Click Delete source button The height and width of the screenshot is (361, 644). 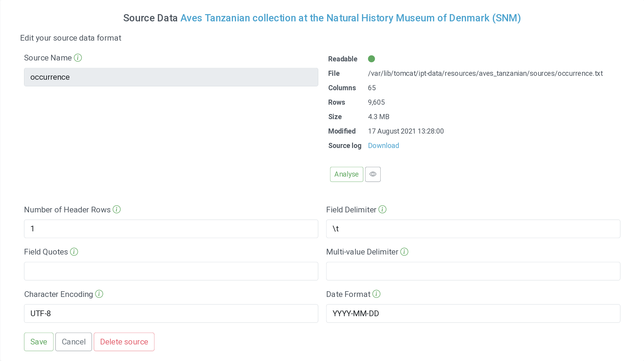coord(124,342)
